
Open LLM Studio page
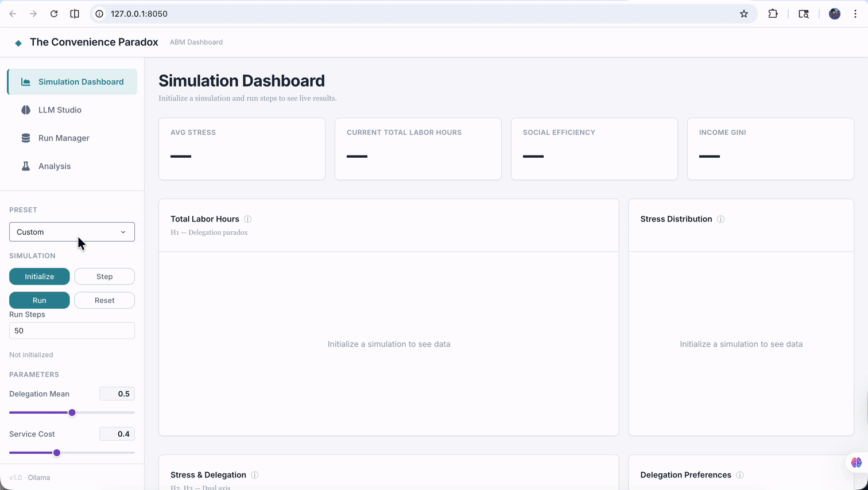(x=72, y=110)
